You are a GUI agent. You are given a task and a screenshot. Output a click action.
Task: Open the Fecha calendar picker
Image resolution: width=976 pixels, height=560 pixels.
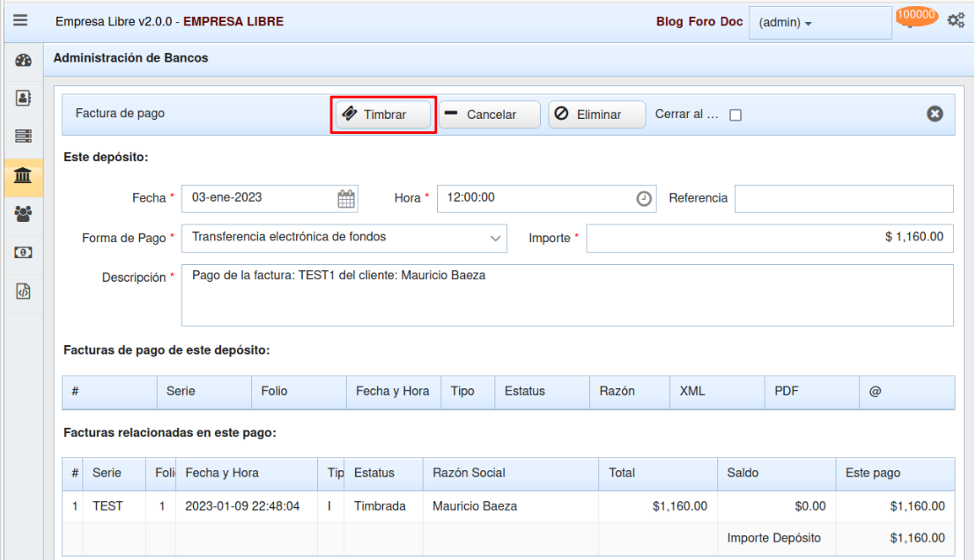(x=347, y=199)
